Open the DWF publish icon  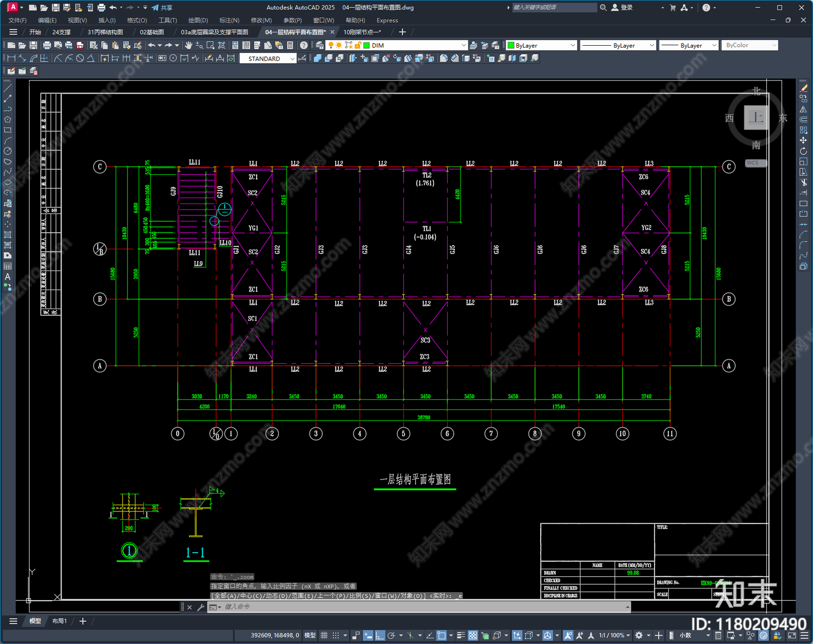coord(80,45)
